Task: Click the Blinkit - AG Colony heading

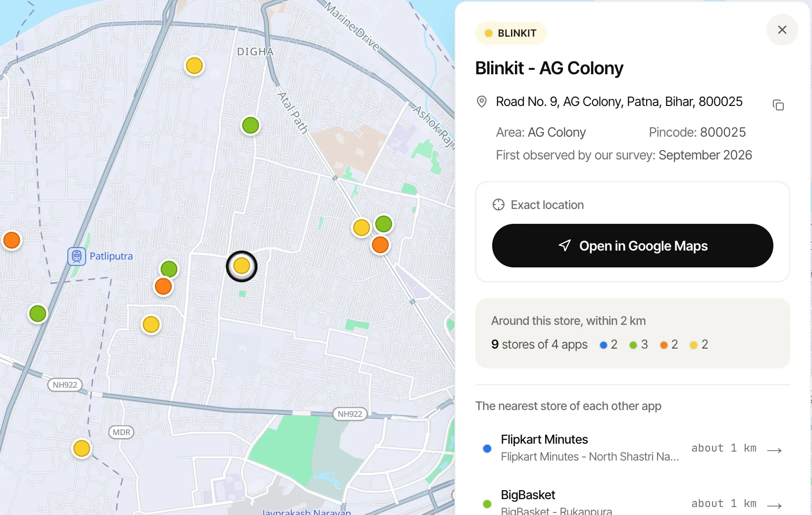Action: click(549, 68)
